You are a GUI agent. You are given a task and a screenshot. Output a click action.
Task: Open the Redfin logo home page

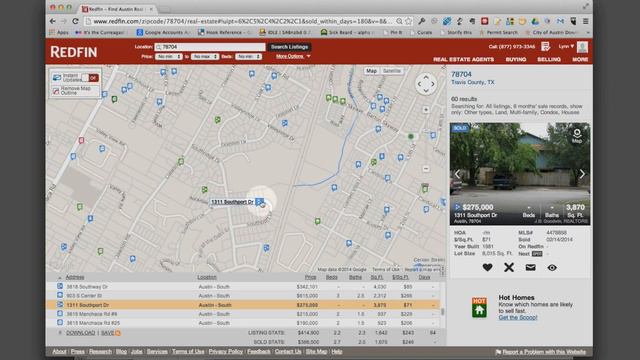74,52
